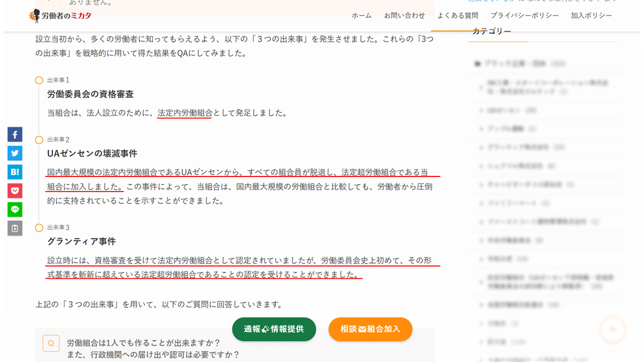Save the page to Pocket
Image resolution: width=644 pixels, height=362 pixels.
pos(15,191)
